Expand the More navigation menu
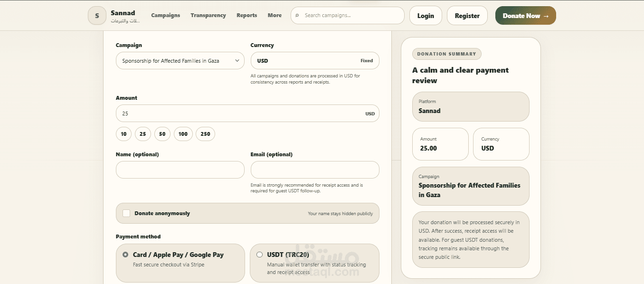644x284 pixels. 275,15
